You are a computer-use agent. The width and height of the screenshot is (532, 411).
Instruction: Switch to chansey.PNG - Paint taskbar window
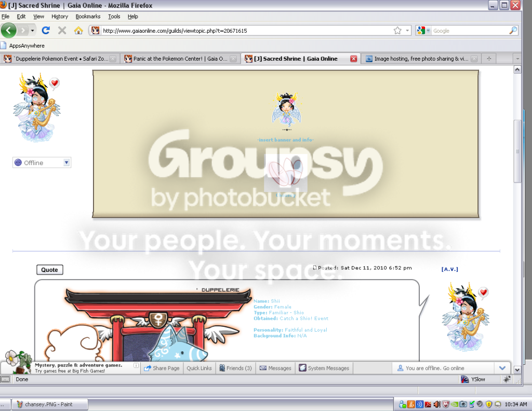coord(49,404)
